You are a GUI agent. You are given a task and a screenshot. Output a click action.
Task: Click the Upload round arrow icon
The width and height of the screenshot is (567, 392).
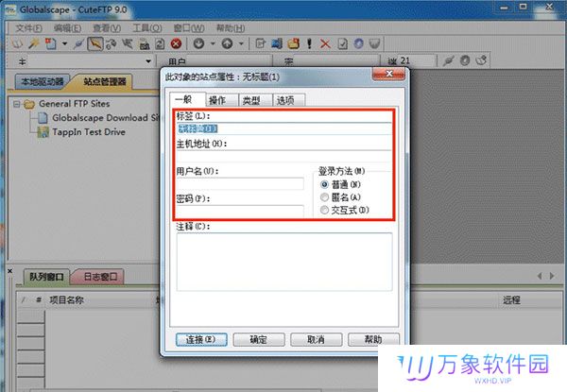pyautogui.click(x=227, y=44)
